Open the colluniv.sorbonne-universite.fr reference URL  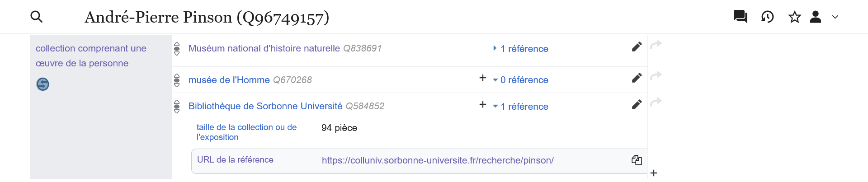coord(438,160)
